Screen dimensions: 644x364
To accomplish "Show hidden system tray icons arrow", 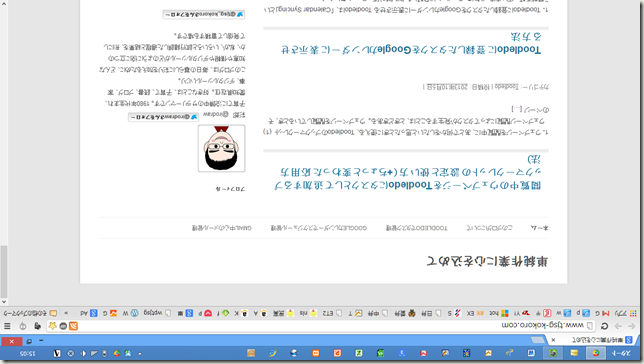I will (140, 353).
